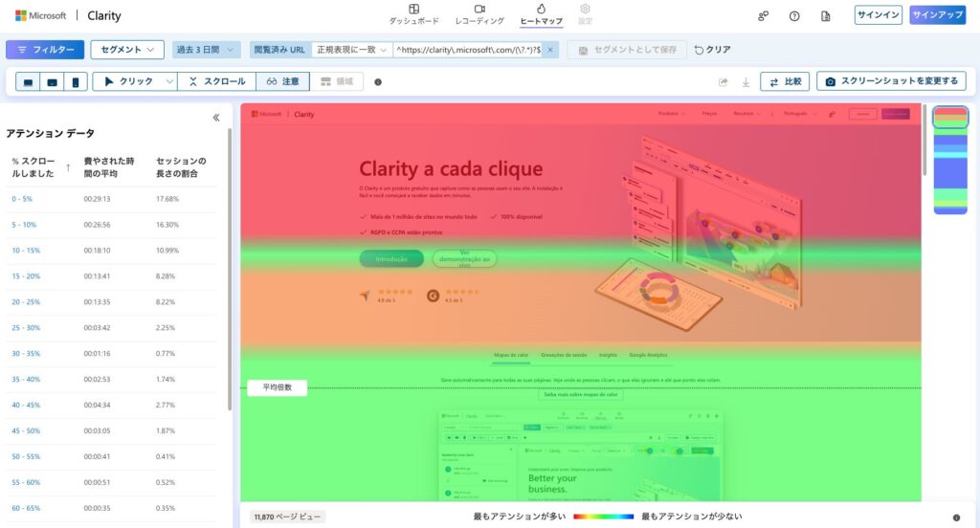Image resolution: width=980 pixels, height=528 pixels.
Task: Click the 11,870 ページ ビュー badge
Action: coord(287,517)
